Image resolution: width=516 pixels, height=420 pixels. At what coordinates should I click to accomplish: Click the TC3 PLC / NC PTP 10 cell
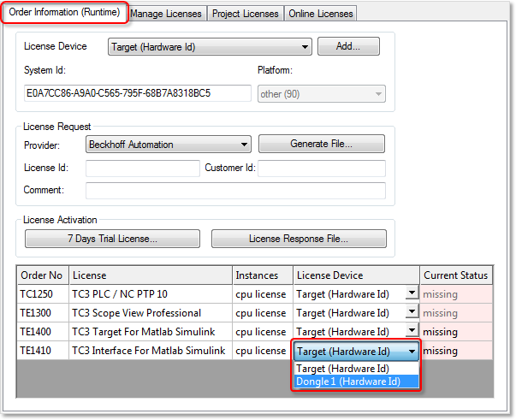[151, 294]
